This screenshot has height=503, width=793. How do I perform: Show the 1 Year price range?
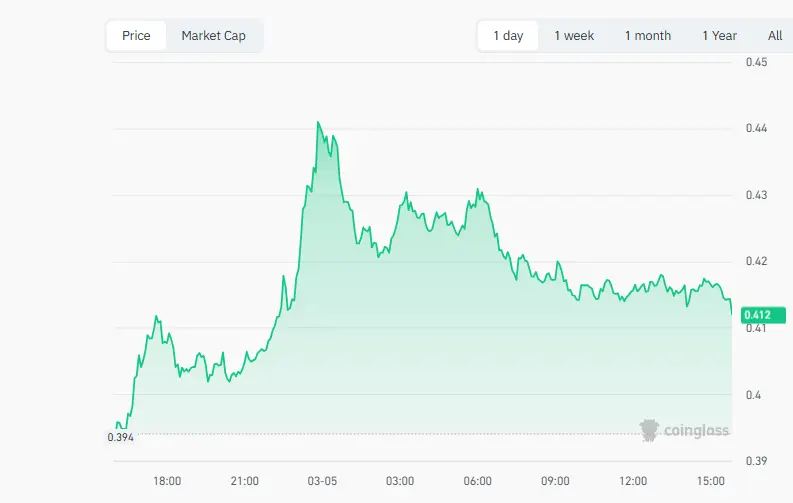[x=719, y=36]
